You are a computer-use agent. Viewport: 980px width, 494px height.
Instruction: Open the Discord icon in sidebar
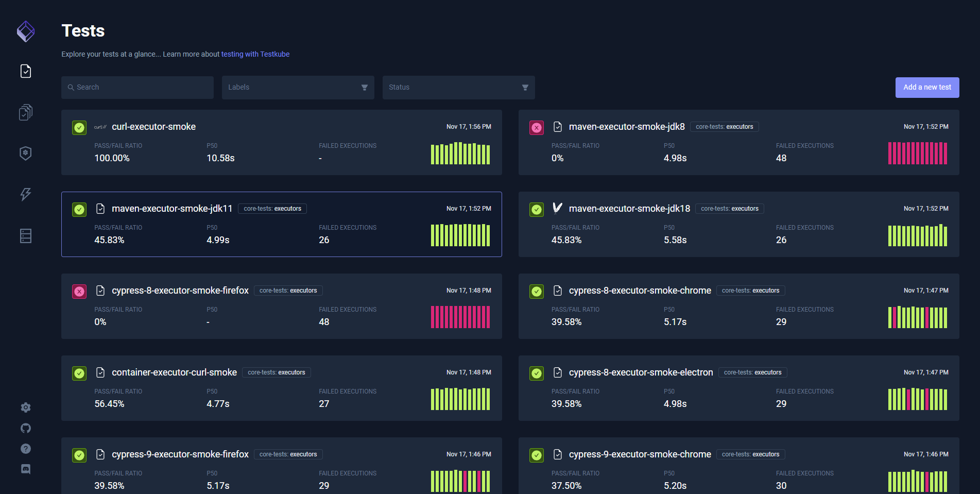pyautogui.click(x=26, y=469)
